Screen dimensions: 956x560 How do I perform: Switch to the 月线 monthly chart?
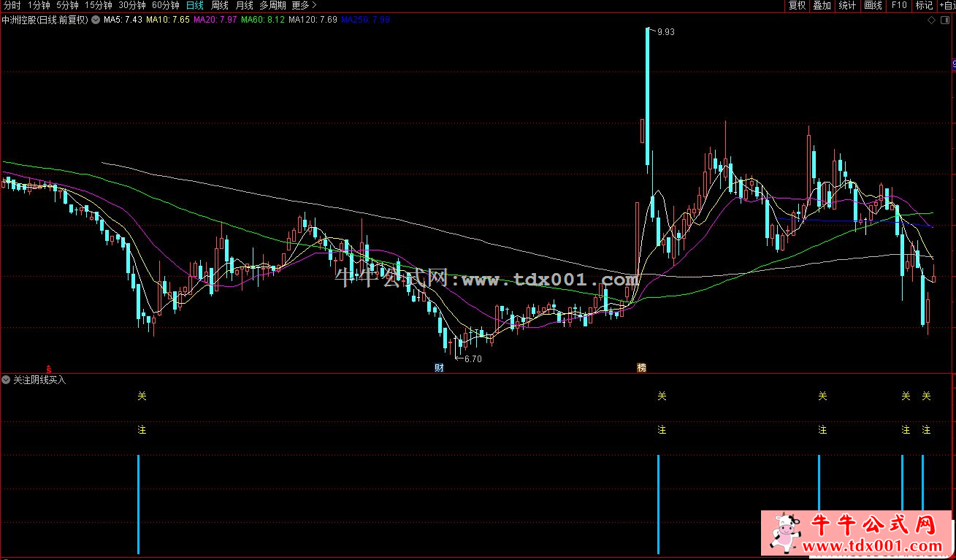pos(244,5)
